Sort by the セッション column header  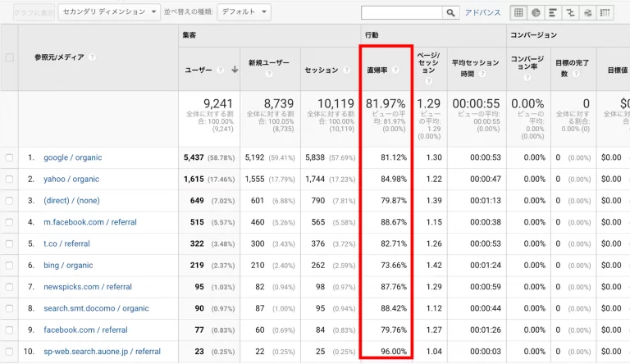click(322, 70)
